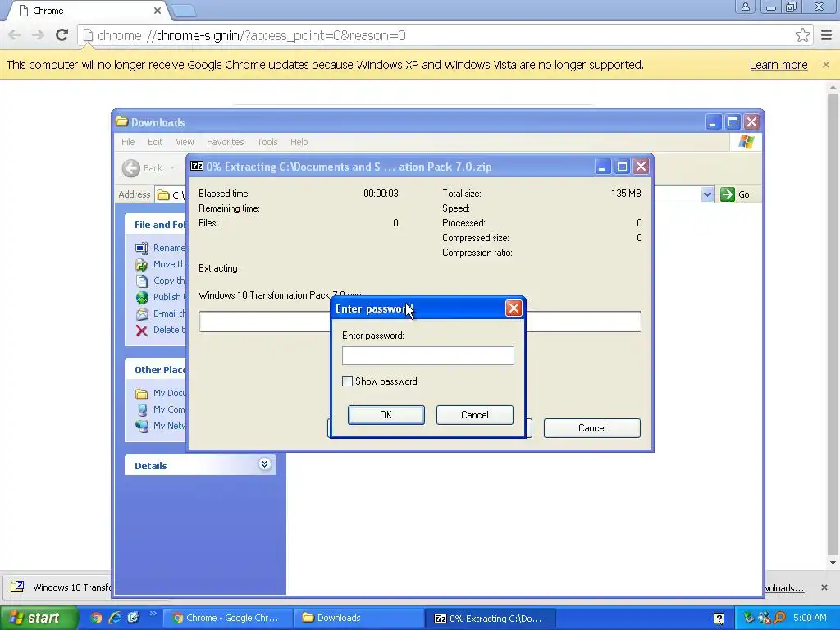
Task: Click the Chrome vertical scrollbar
Action: pos(832,325)
